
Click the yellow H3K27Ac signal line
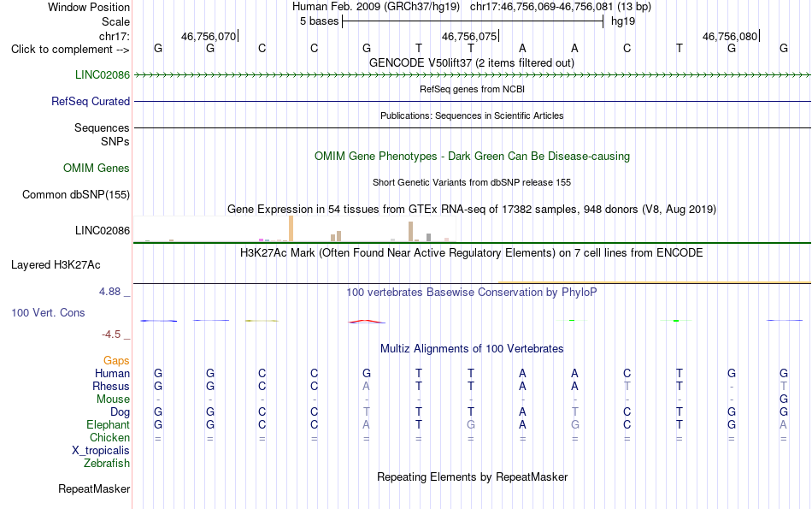point(654,282)
